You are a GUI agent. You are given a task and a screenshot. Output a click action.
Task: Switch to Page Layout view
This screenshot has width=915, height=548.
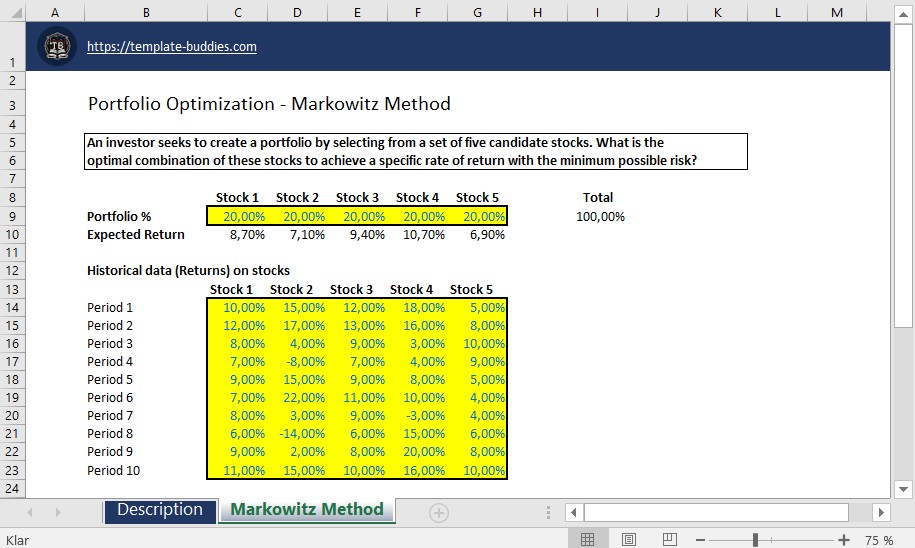pyautogui.click(x=628, y=540)
